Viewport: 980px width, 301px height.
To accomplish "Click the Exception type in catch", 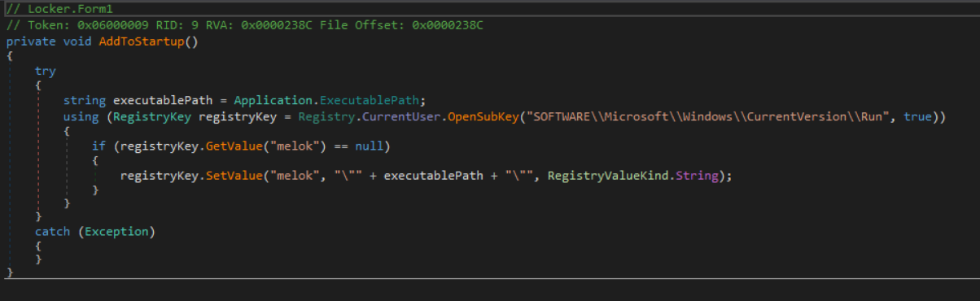I will pos(116,231).
